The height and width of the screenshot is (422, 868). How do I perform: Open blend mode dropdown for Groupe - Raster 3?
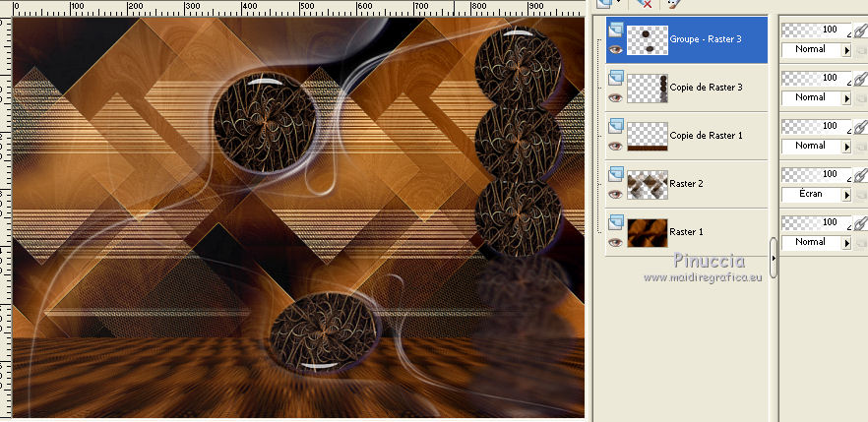point(846,50)
